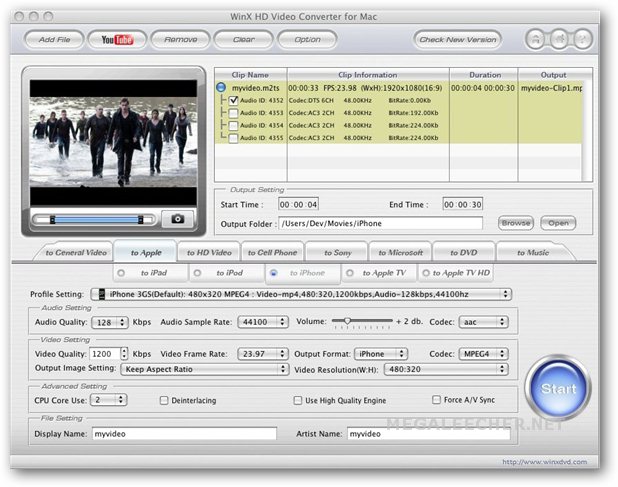Check Audio ID 4355 track checkbox
This screenshot has height=487, width=618.
click(x=233, y=138)
